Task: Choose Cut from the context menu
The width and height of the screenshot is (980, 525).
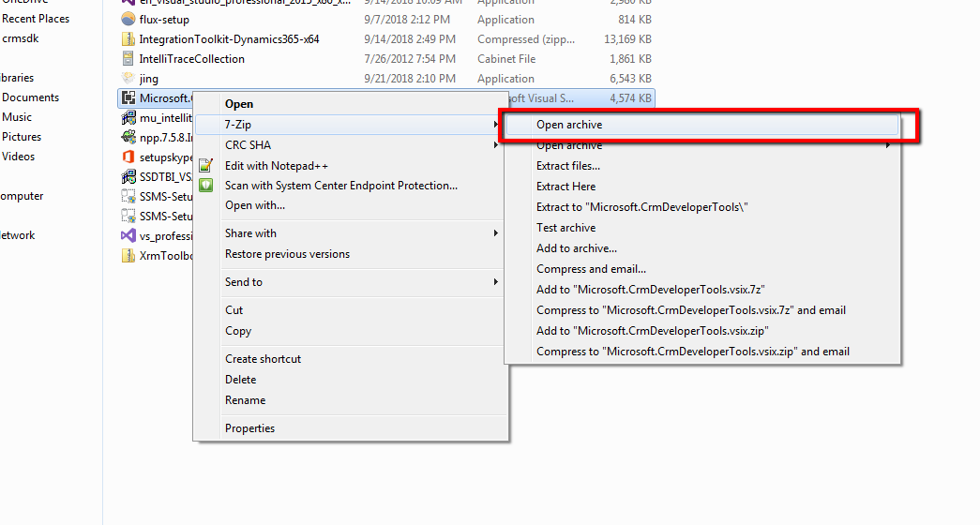Action: coord(352,310)
